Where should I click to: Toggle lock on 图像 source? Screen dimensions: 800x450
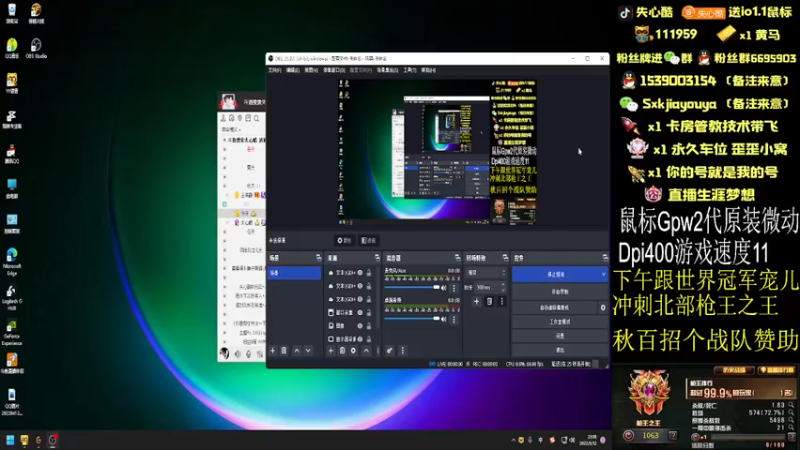369,326
